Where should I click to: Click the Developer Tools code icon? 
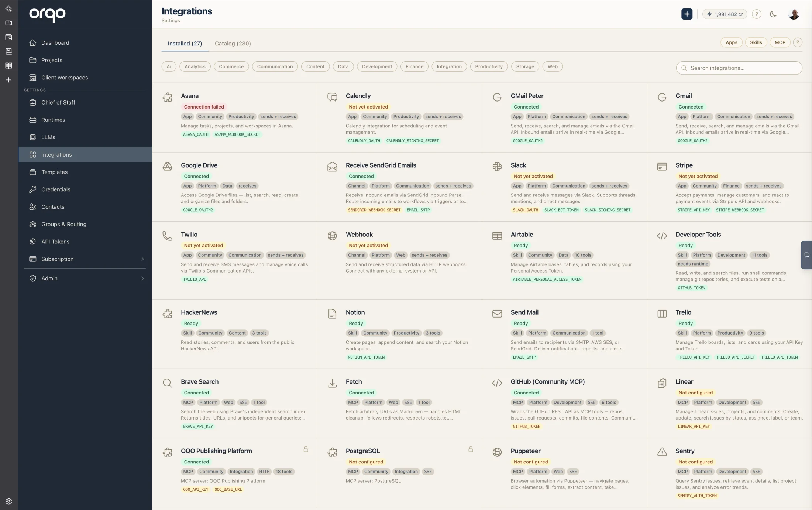662,236
